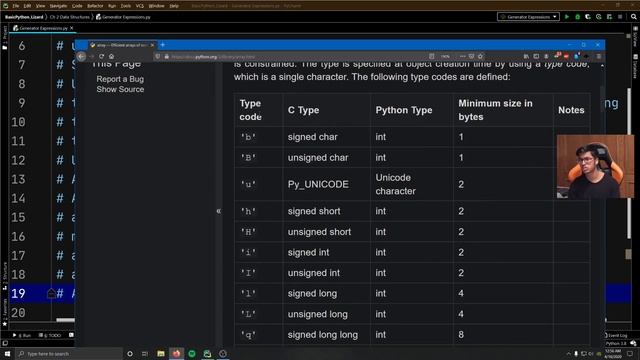
Task: Click the webcam video thumbnail
Action: click(595, 167)
